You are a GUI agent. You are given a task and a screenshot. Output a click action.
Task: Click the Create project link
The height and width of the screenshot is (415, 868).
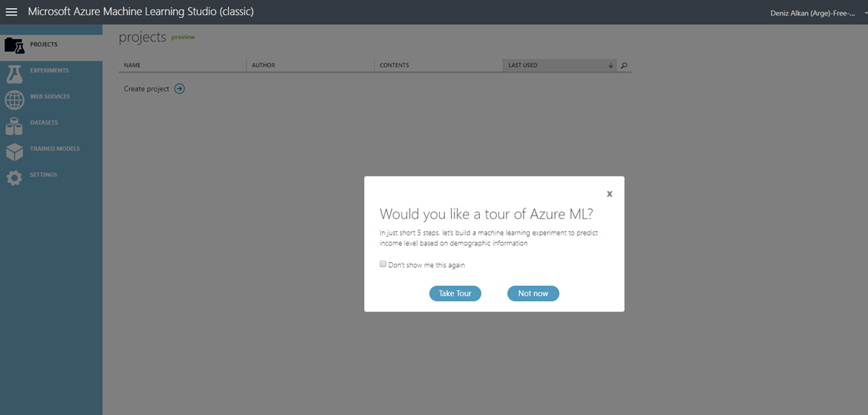pos(146,89)
